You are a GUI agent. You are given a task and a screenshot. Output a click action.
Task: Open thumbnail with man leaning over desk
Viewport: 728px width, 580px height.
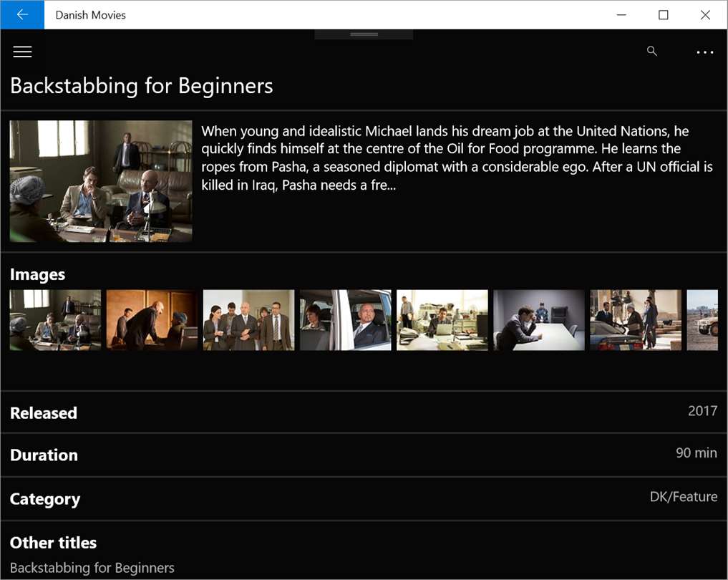152,320
